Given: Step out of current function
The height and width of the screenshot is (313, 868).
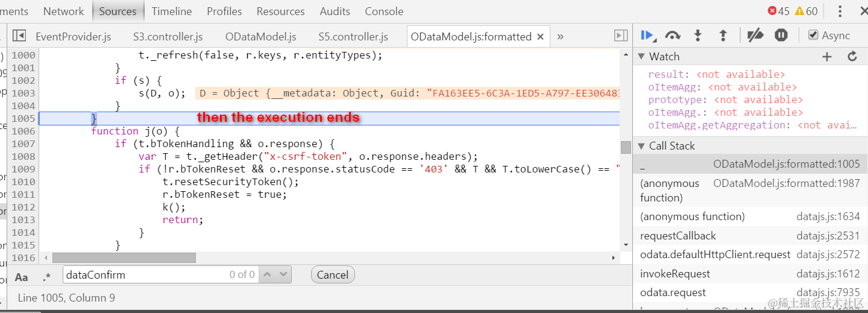Looking at the screenshot, I should pyautogui.click(x=723, y=36).
